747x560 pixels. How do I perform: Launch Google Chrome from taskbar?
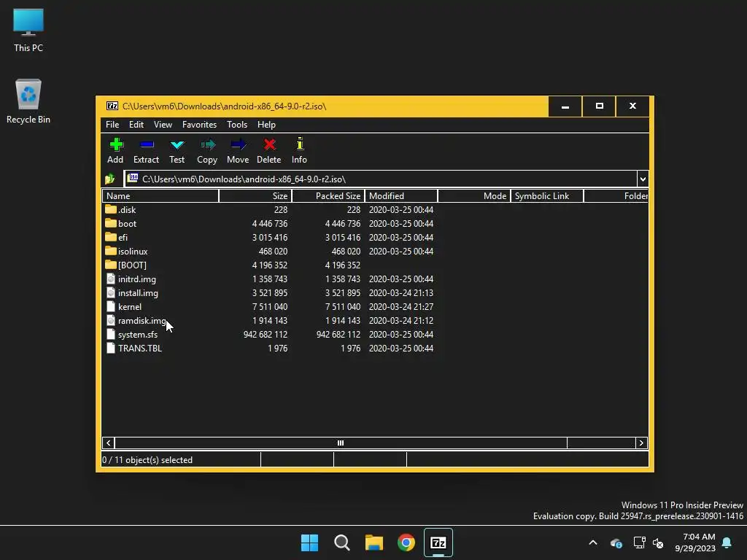pyautogui.click(x=406, y=542)
